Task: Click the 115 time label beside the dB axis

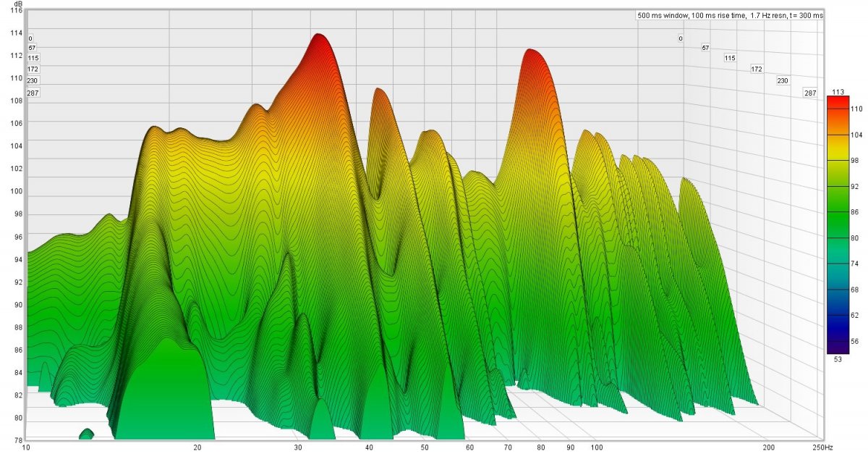Action: 33,58
